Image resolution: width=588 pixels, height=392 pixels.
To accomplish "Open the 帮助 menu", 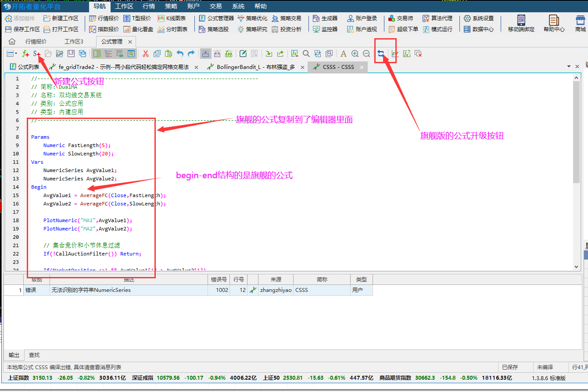I will (261, 6).
